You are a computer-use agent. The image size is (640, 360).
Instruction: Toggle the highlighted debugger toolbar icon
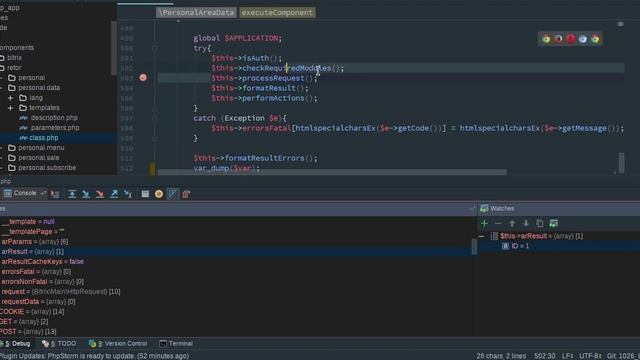click(172, 194)
